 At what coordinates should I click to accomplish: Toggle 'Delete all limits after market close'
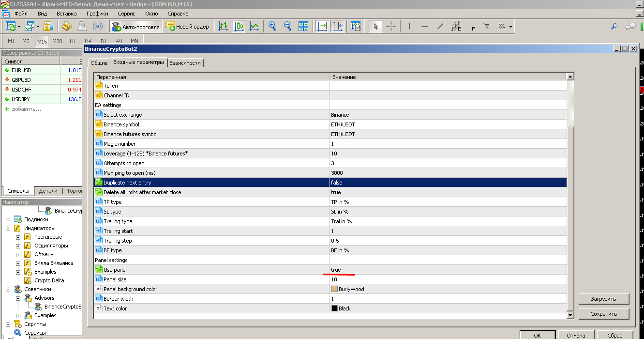(x=448, y=192)
